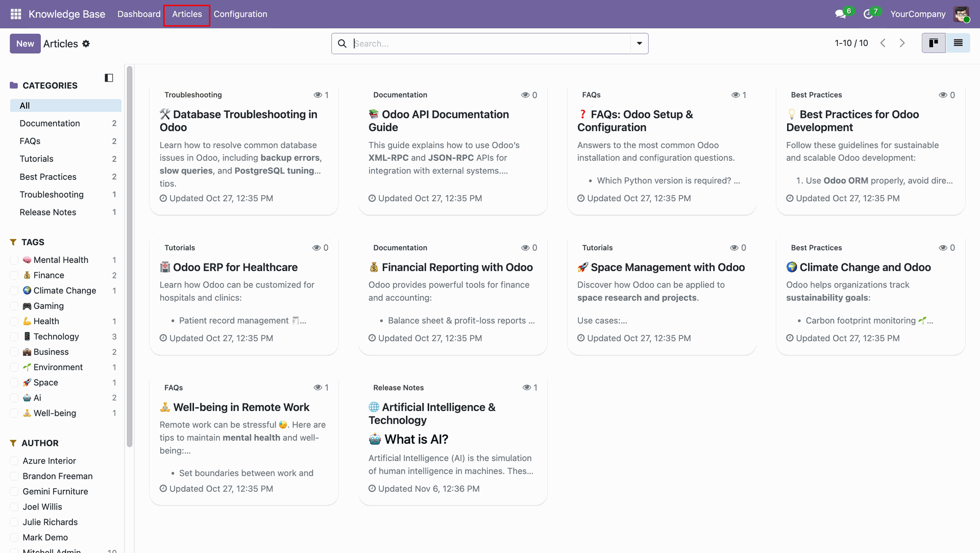
Task: Click the user avatar icon
Action: (962, 14)
